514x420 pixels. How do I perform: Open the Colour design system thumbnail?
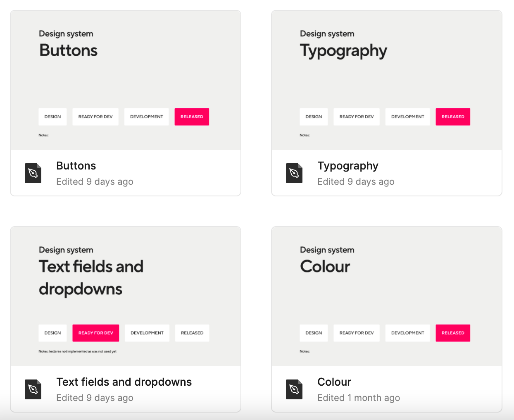coord(387,296)
